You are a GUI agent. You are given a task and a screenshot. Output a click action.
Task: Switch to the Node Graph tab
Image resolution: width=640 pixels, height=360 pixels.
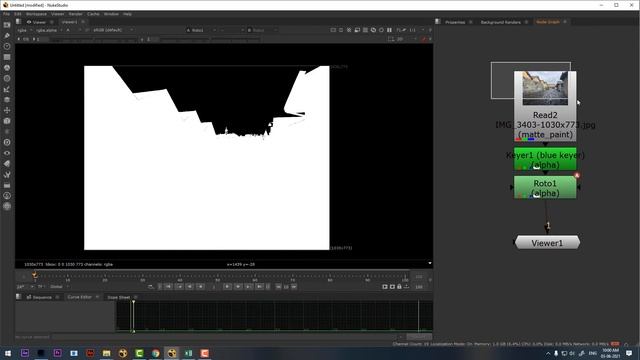coord(548,22)
